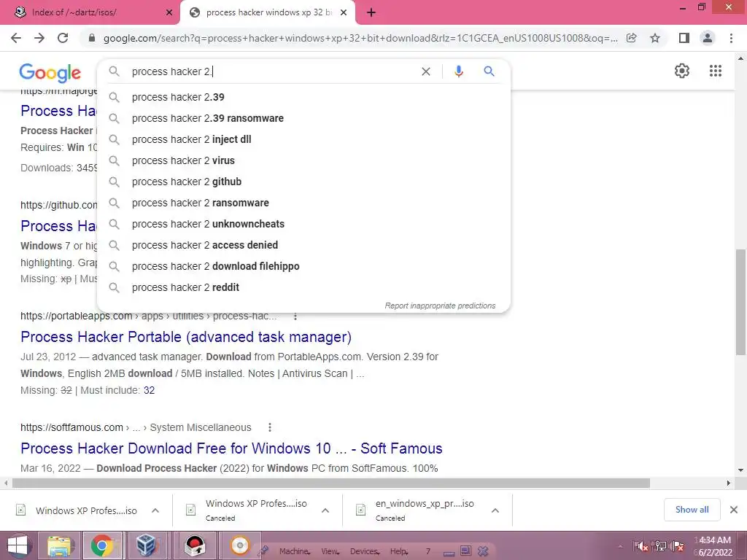
Task: Open the VirtualBox taskbar icon
Action: (x=145, y=545)
